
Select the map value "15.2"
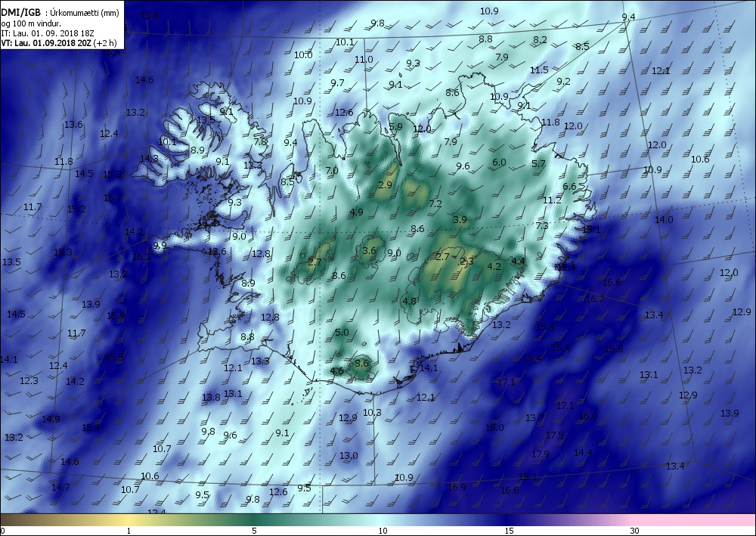click(76, 209)
